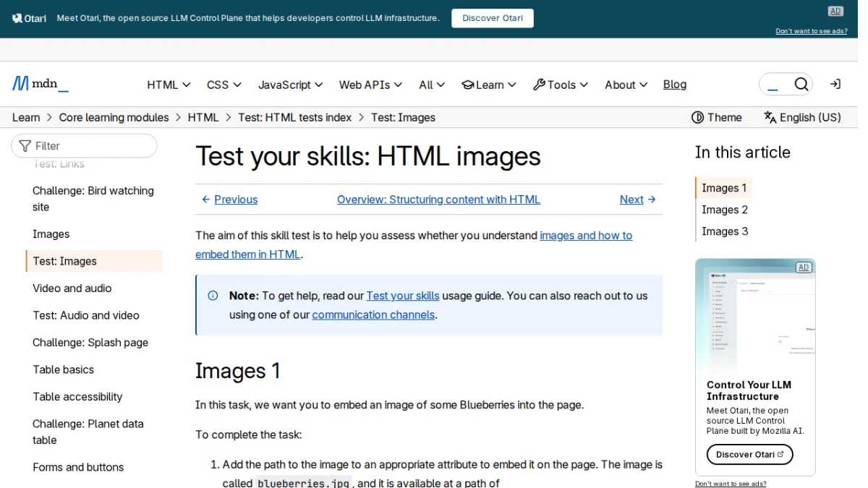Click the info icon in the Note box
This screenshot has width=868, height=488.
[x=213, y=296]
